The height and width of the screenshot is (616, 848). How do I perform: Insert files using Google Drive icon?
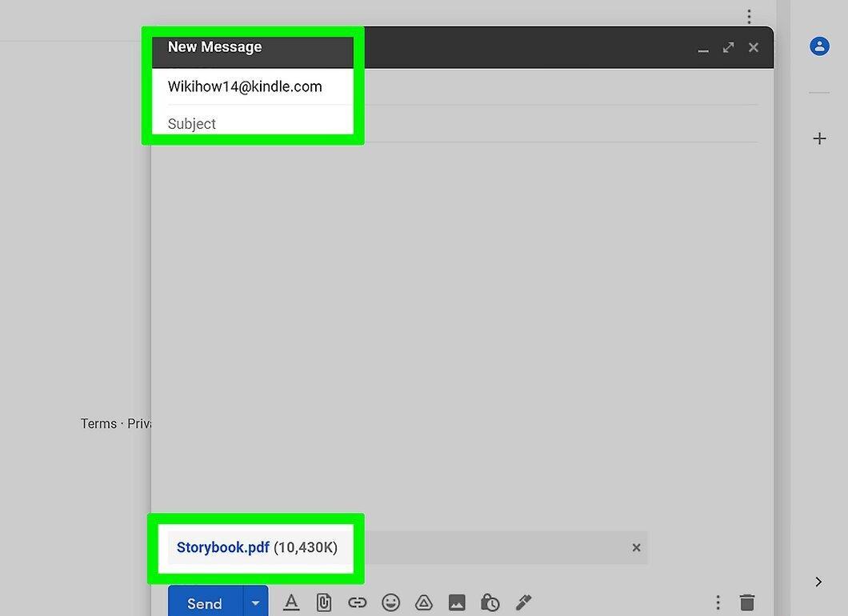(423, 602)
